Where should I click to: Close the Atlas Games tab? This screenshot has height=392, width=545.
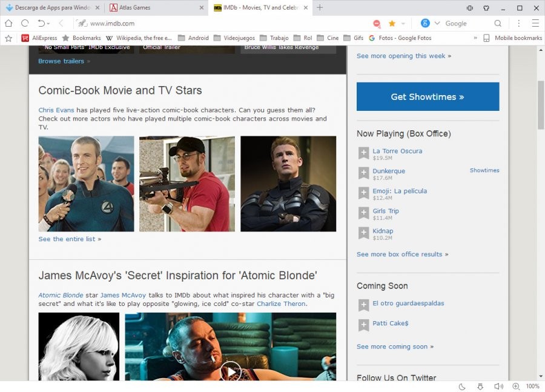[202, 8]
